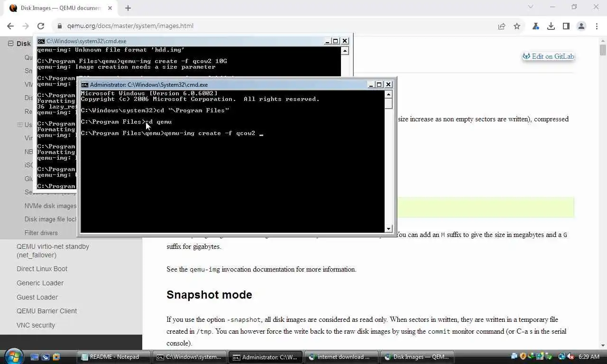Click the Administrator cmd scrollbar thumb
Screen dimensions: 607x364
click(x=389, y=103)
